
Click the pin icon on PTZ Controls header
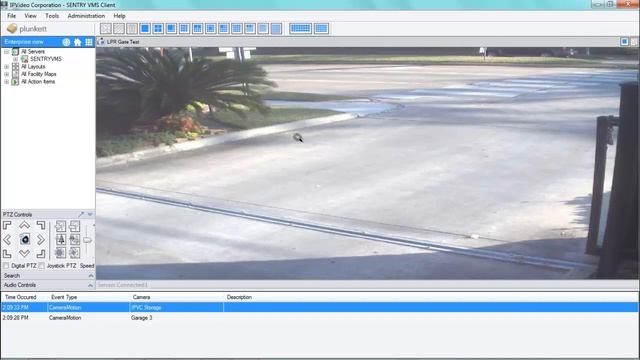81,214
